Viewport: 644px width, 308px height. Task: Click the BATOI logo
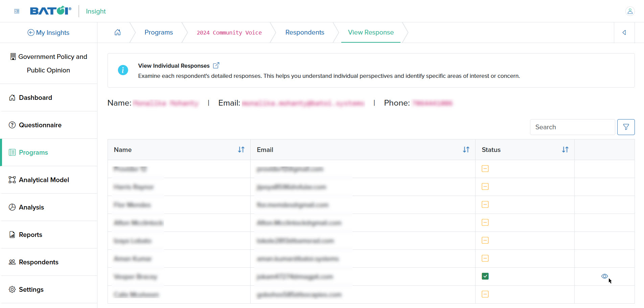(50, 11)
